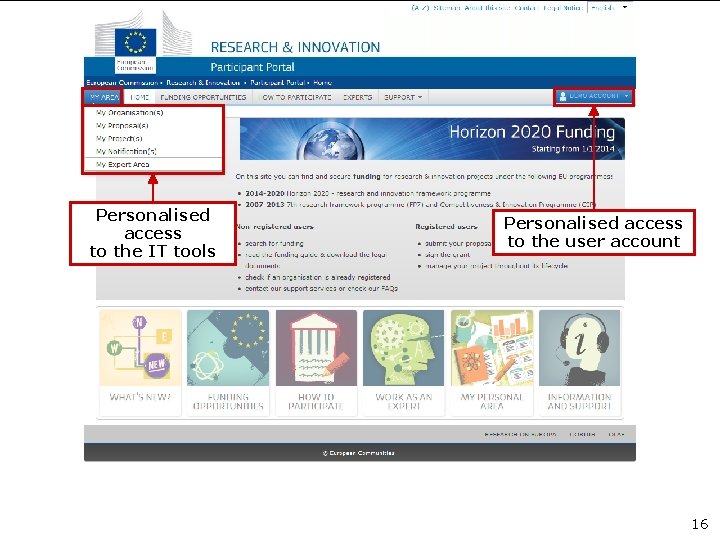Open the Contact link in header

[527, 8]
